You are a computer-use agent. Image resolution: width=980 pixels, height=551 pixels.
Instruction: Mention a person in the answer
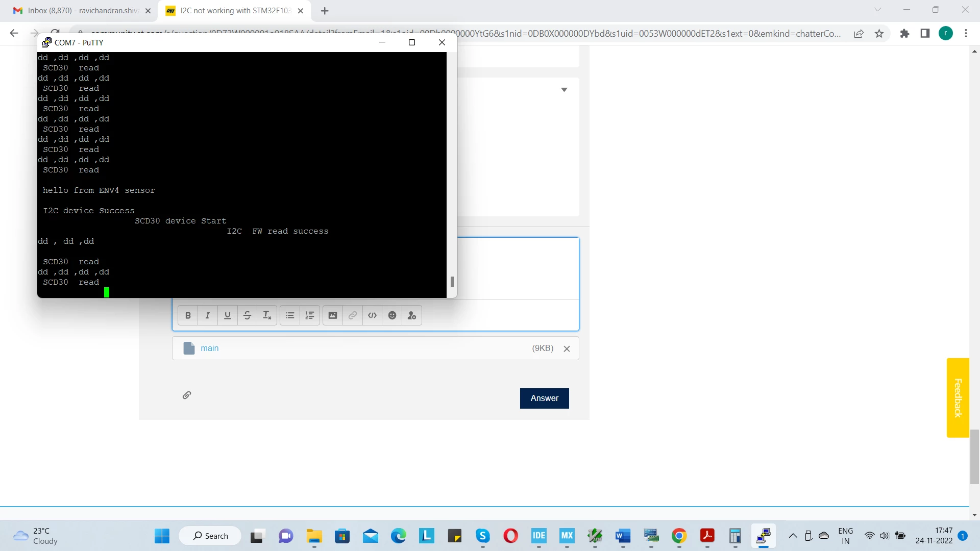point(412,315)
